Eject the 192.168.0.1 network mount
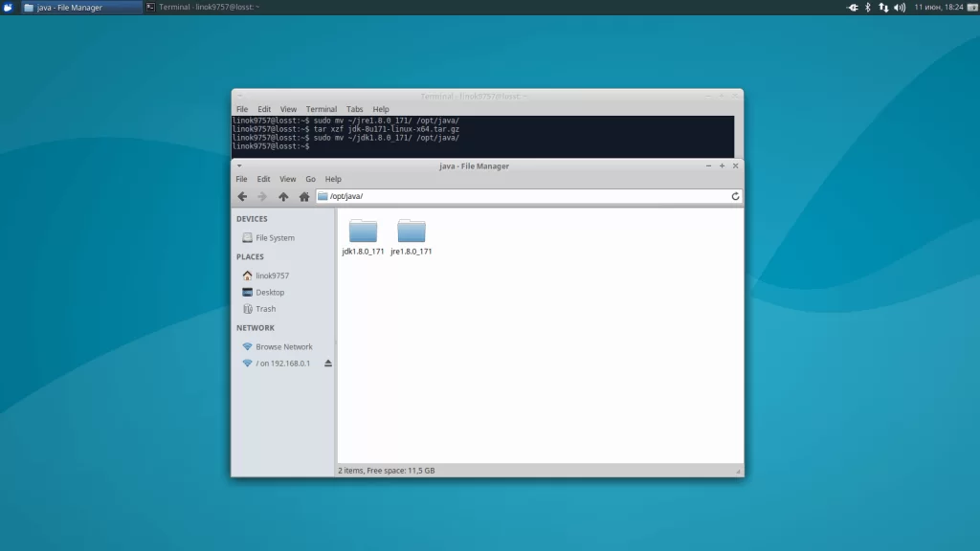Screen dimensions: 980x551 pos(328,363)
